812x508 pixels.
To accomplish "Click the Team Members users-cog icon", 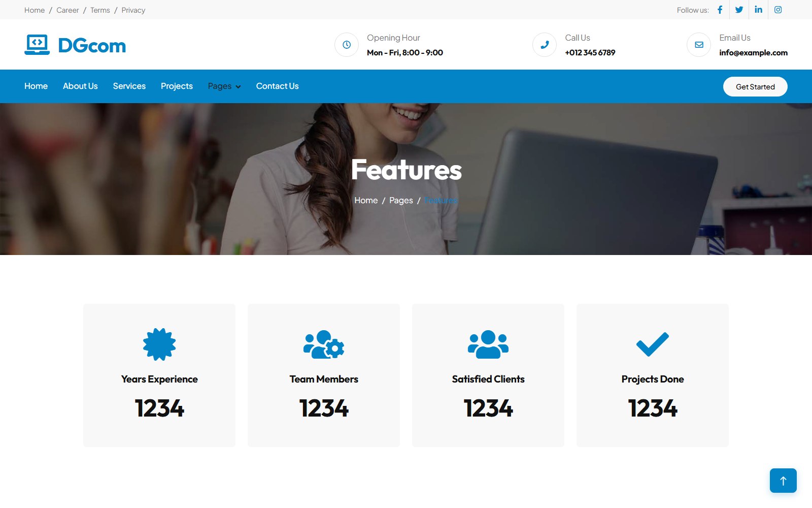I will point(324,344).
